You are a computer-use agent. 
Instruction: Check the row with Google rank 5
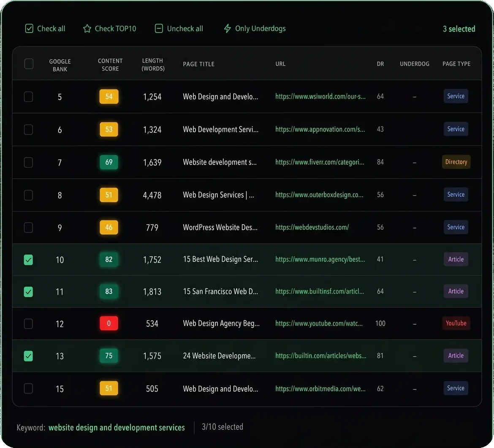click(28, 97)
